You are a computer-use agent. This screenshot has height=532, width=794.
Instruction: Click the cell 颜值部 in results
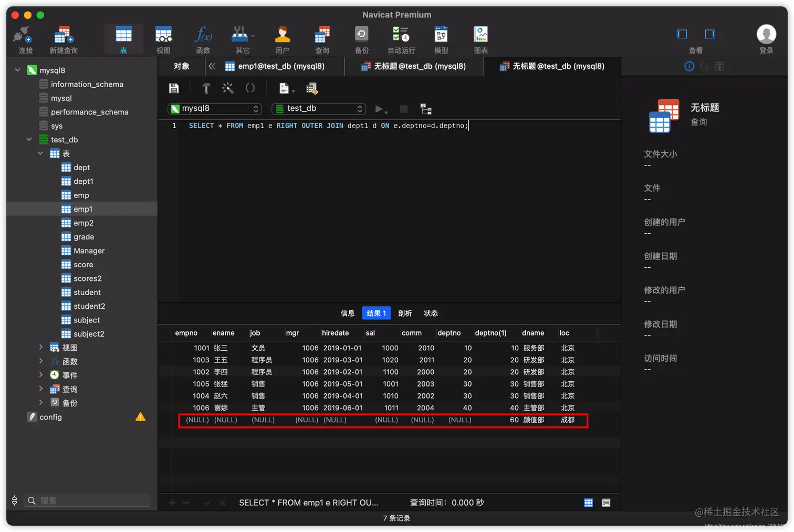click(534, 420)
